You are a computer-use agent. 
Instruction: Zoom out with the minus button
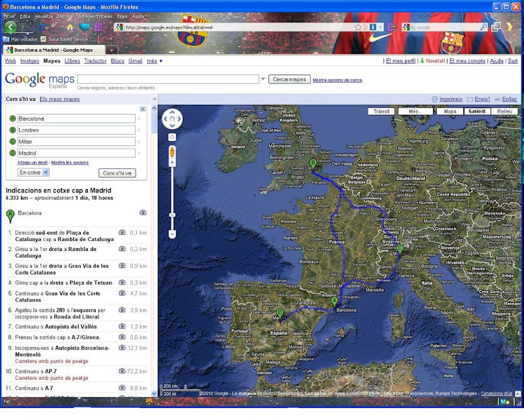pos(172,234)
